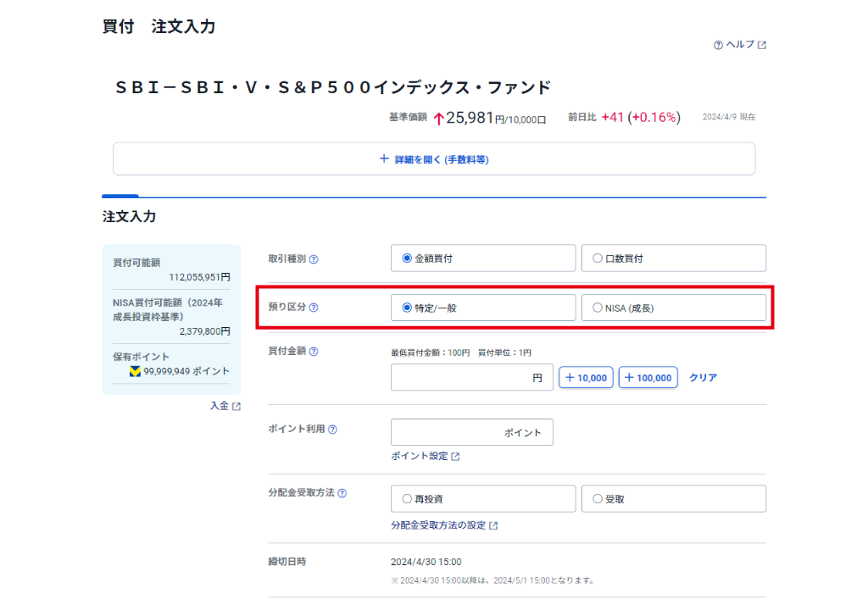This screenshot has width=868, height=605.
Task: Click the 締切日時 2024/4/30 15:00 value
Action: point(426,562)
